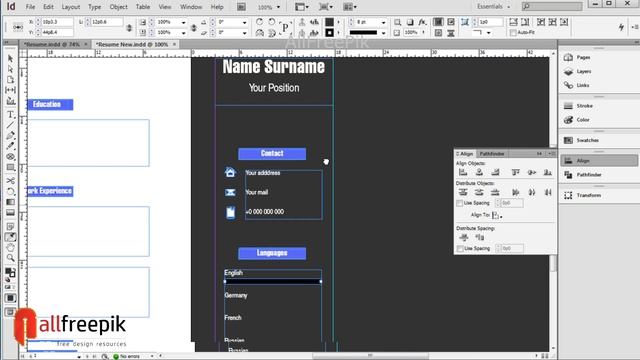The width and height of the screenshot is (640, 360).
Task: Click the drop shadow icon
Action: click(x=410, y=22)
